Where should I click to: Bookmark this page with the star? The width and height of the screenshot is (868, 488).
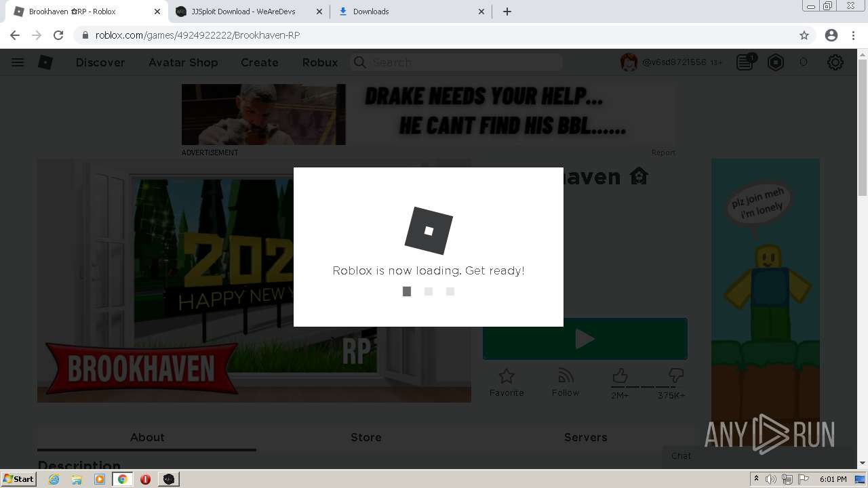[x=804, y=35]
